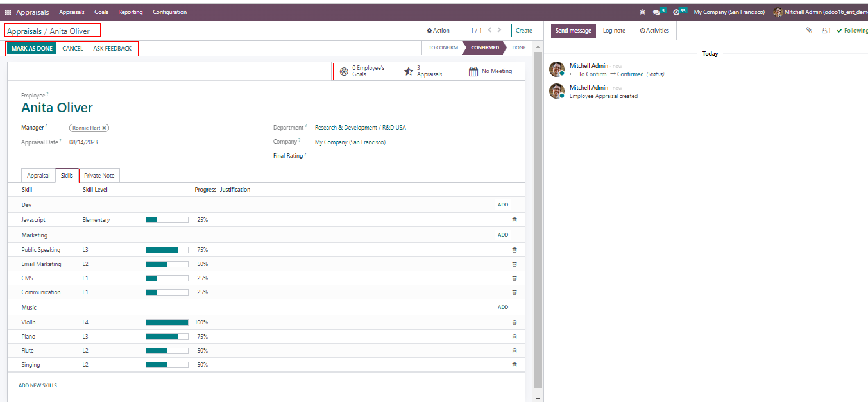
Task: Open the Configuration menu
Action: coord(169,12)
